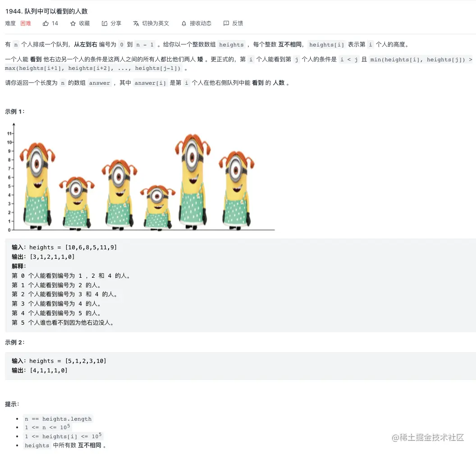This screenshot has width=476, height=454.
Task: Click the problem title 1944. 队列中可以看到的人数
Action: coord(46,11)
